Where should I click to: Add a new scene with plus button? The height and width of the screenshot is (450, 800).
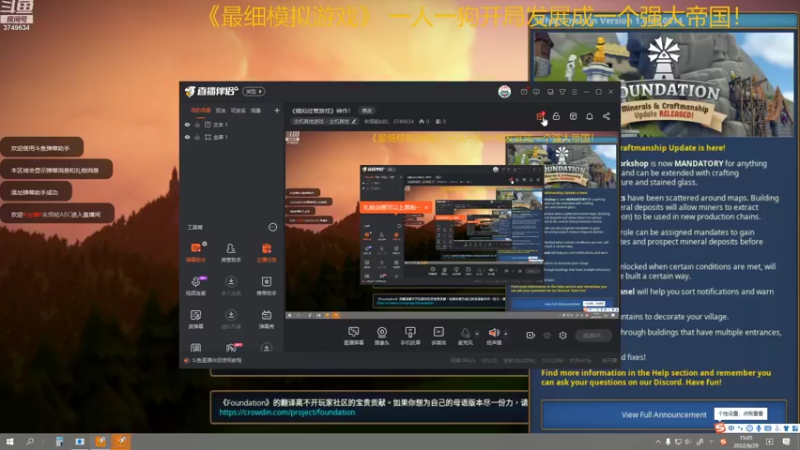(x=277, y=110)
